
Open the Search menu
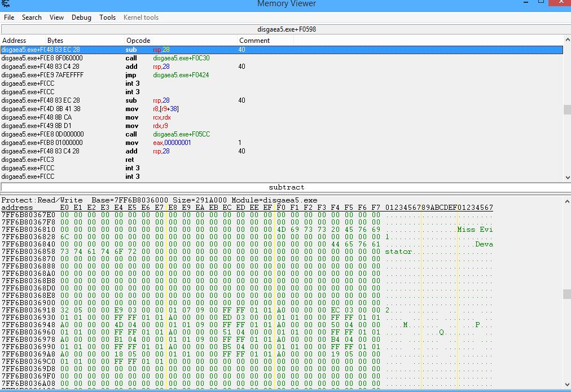tap(32, 17)
